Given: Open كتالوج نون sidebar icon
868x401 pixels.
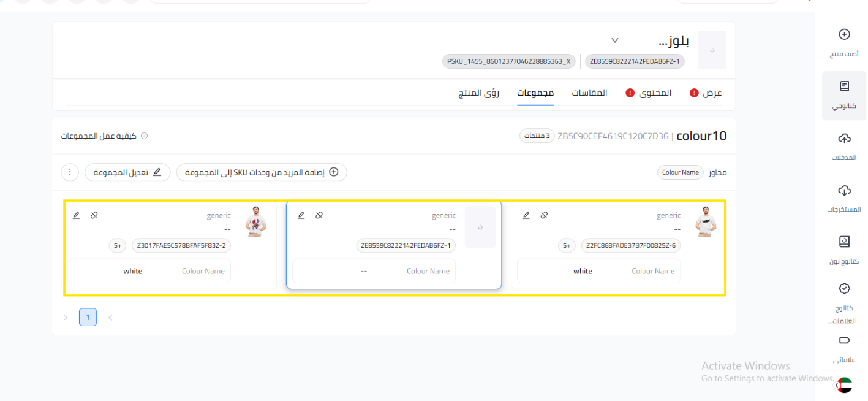Looking at the screenshot, I should (x=843, y=242).
